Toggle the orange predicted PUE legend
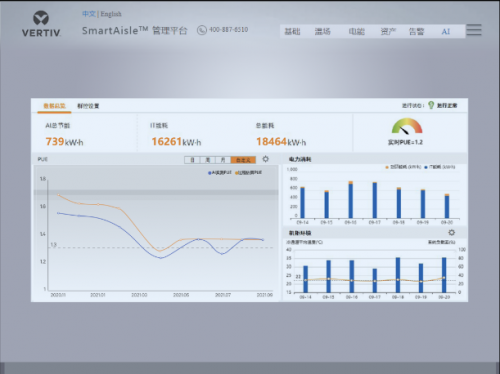 pos(248,173)
